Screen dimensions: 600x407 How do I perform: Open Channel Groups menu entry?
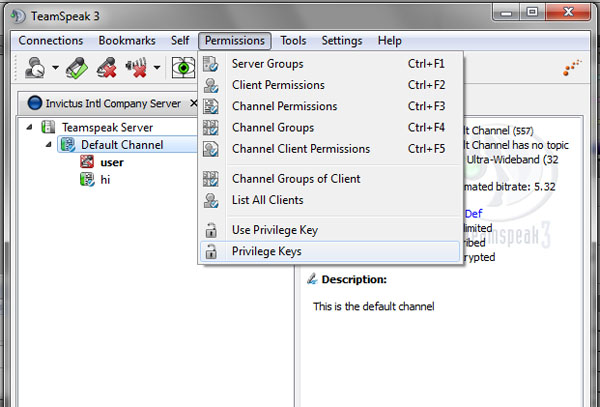click(x=330, y=127)
